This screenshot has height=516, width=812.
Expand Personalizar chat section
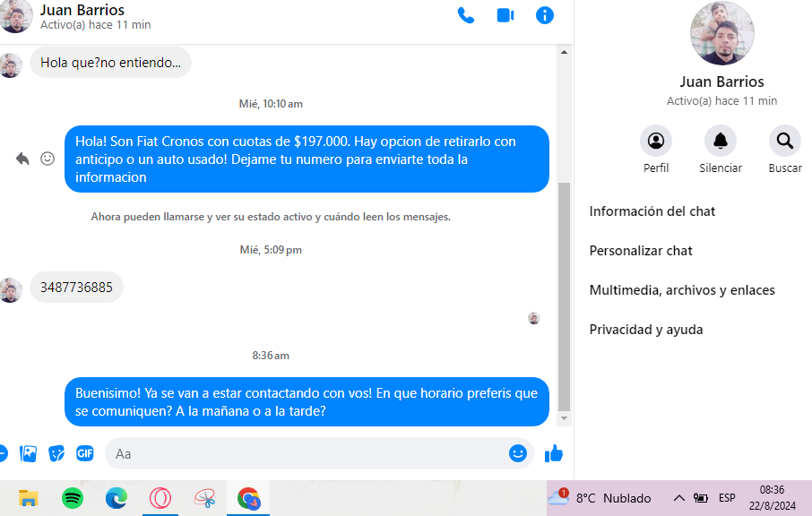[641, 251]
